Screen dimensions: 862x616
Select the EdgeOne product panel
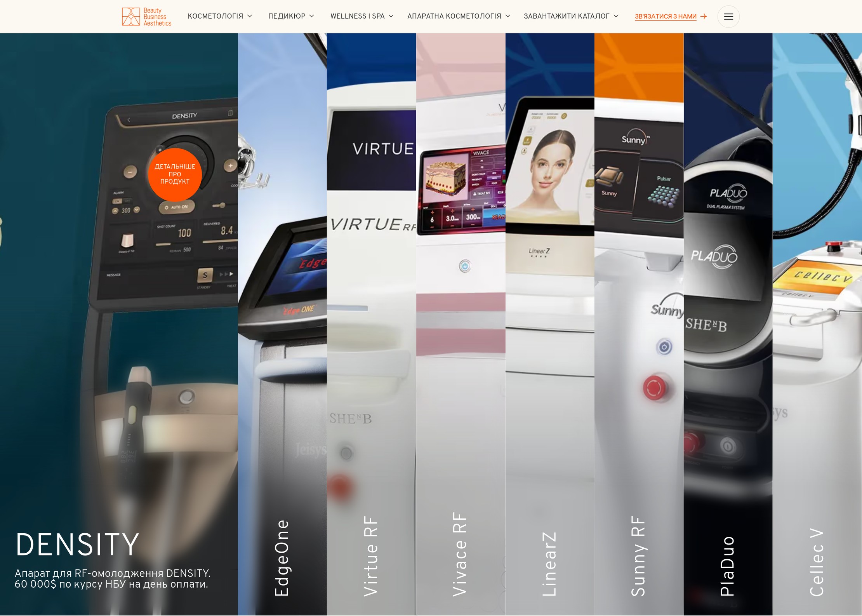point(282,324)
